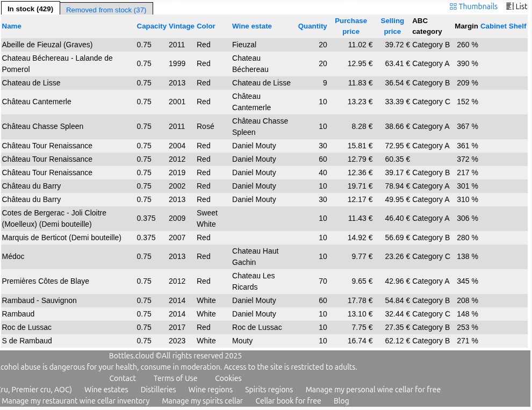The width and height of the screenshot is (532, 410).
Task: Open the Removed from stock (37) tab
Action: (x=106, y=10)
